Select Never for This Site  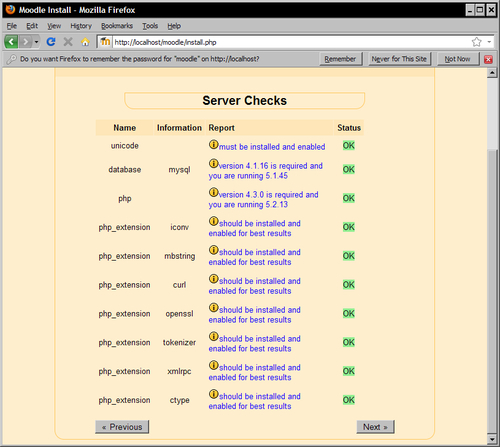click(399, 59)
